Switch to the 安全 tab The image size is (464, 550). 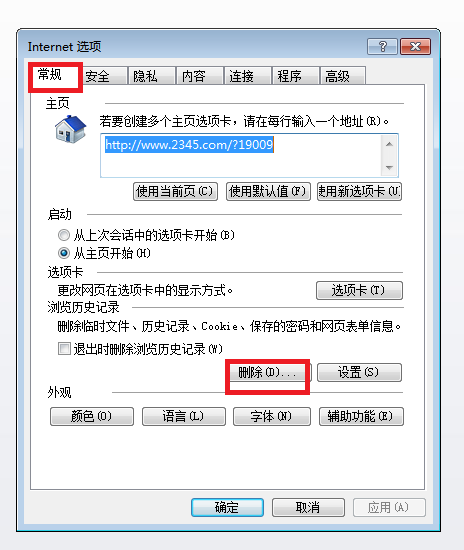(97, 76)
